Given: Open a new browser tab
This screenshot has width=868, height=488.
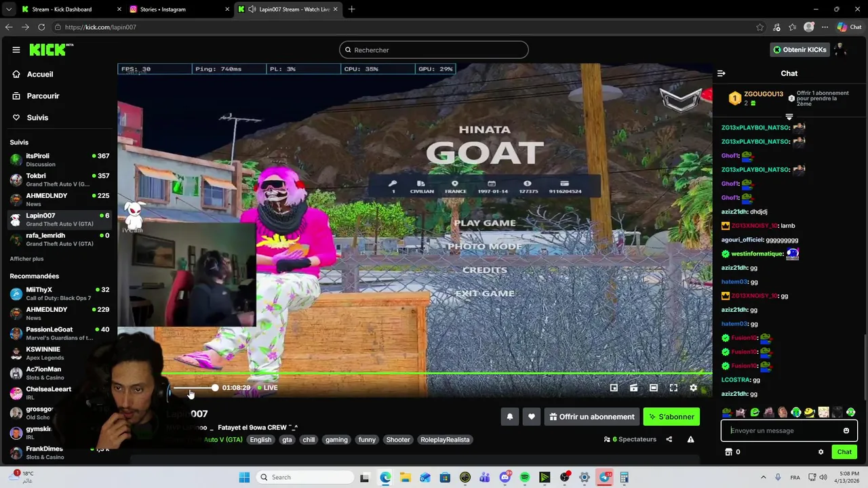Looking at the screenshot, I should click(x=351, y=9).
